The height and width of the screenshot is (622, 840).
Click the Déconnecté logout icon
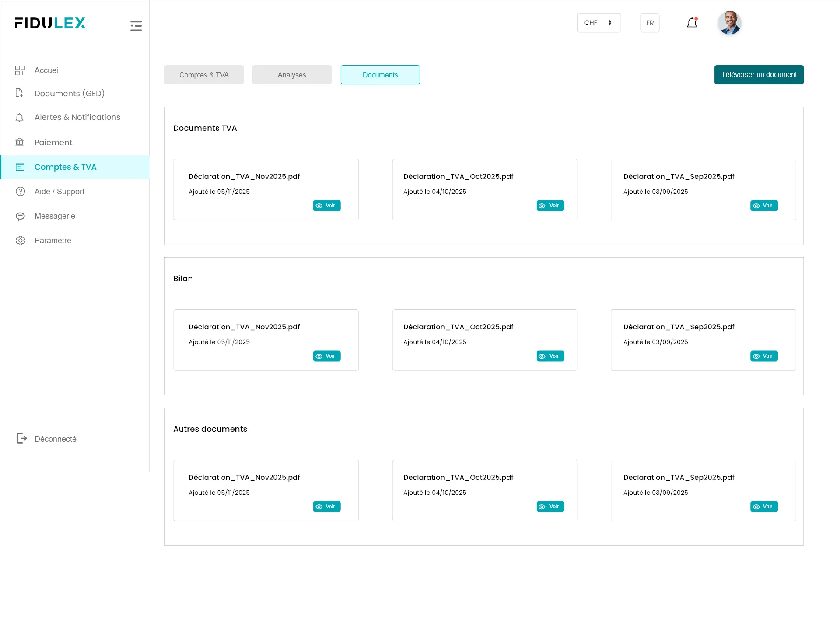[x=21, y=438]
